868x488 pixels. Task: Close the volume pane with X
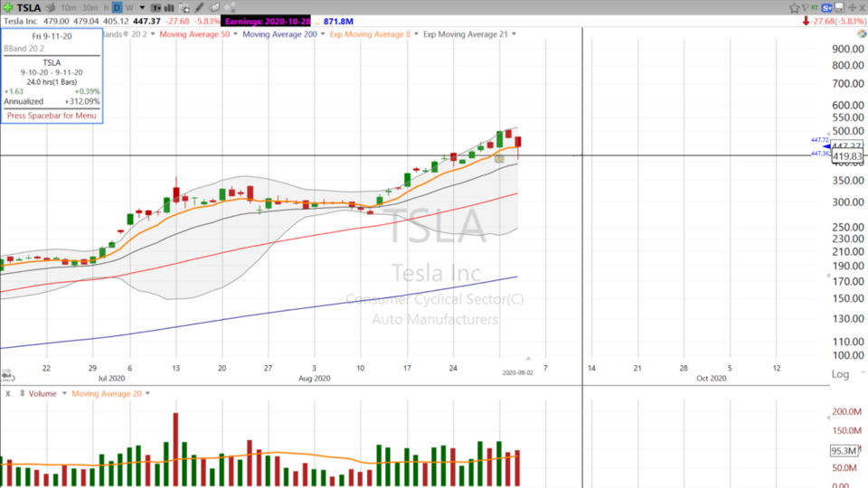tap(7, 393)
